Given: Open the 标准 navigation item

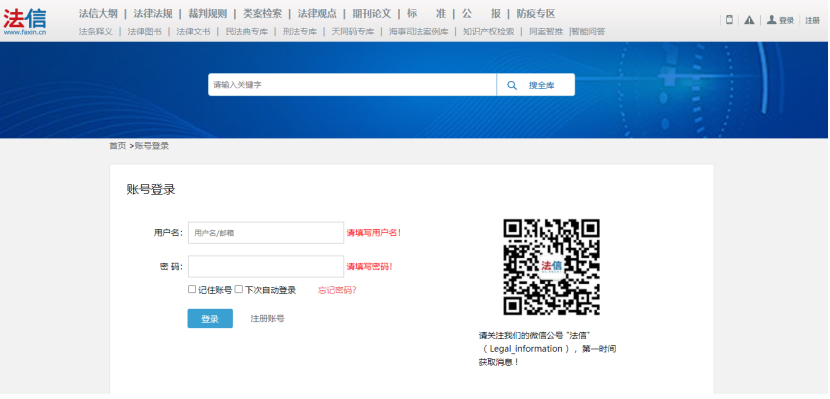Looking at the screenshot, I should coord(427,14).
